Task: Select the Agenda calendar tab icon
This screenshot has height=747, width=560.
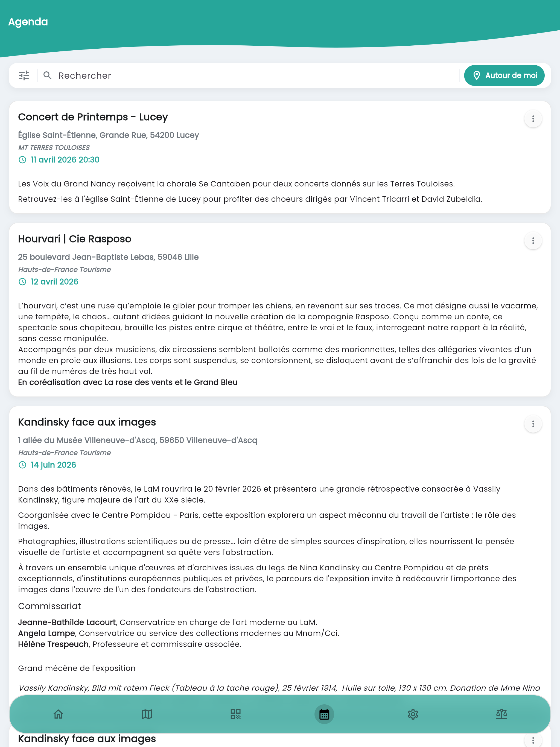Action: click(x=324, y=714)
